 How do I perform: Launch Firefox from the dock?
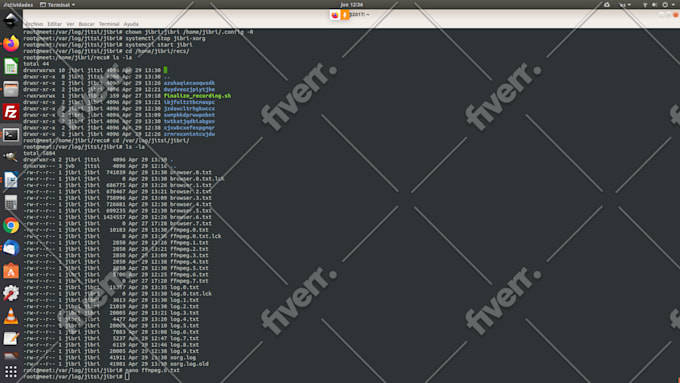(x=11, y=43)
